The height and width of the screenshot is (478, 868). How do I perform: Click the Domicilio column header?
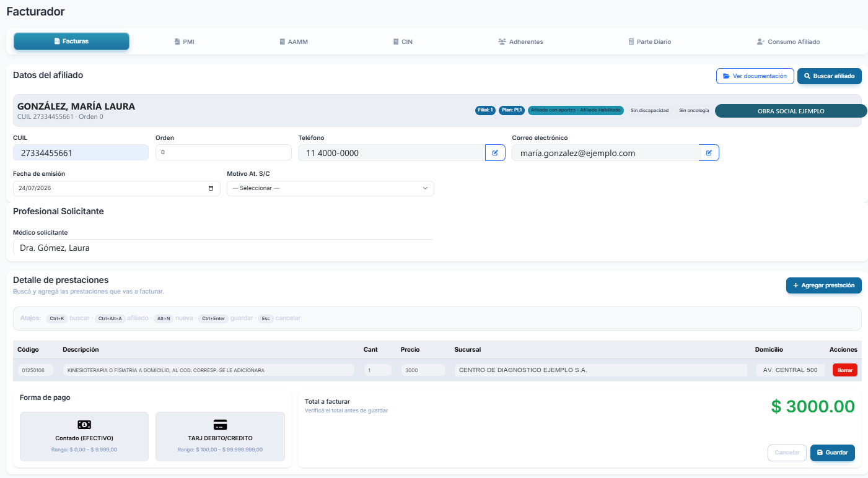[769, 350]
